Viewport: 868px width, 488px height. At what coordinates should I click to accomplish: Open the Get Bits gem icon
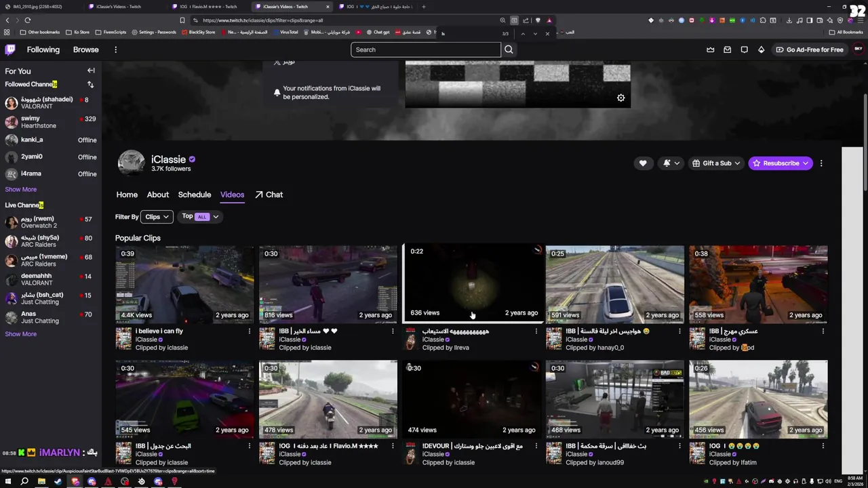pyautogui.click(x=761, y=49)
